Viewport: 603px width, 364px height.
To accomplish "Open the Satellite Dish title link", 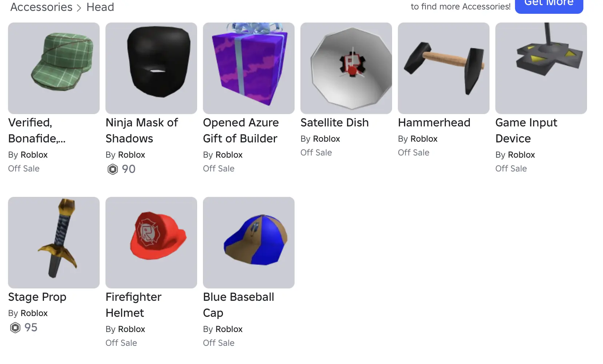I will 335,123.
